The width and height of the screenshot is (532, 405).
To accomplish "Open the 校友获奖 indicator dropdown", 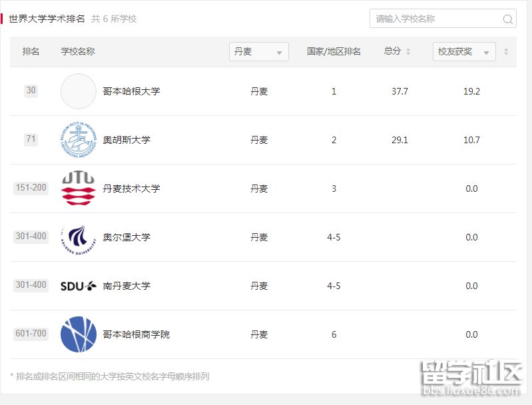I will click(464, 51).
